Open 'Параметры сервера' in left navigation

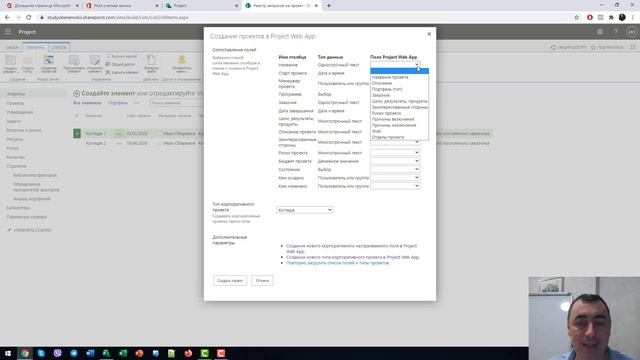[27, 217]
